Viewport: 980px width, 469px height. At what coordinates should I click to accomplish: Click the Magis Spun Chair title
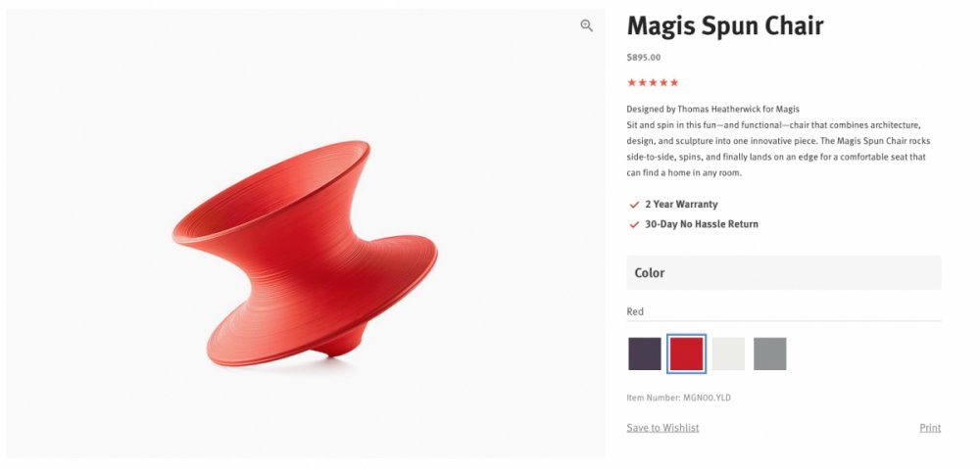click(x=725, y=25)
